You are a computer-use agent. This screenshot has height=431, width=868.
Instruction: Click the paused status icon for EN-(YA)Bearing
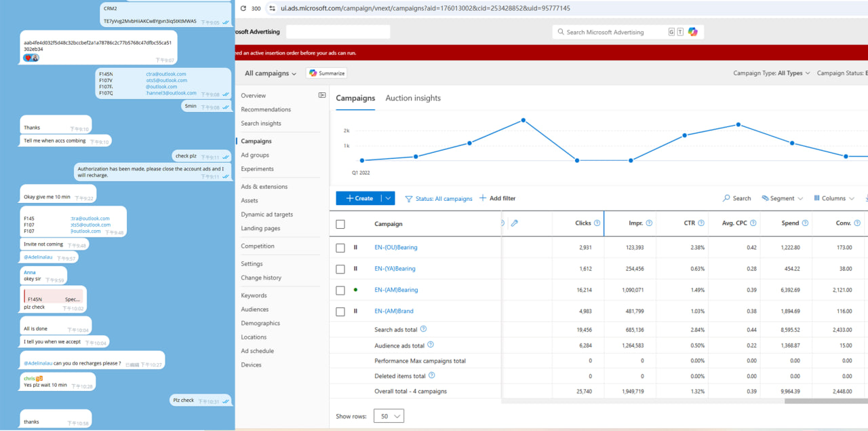355,269
